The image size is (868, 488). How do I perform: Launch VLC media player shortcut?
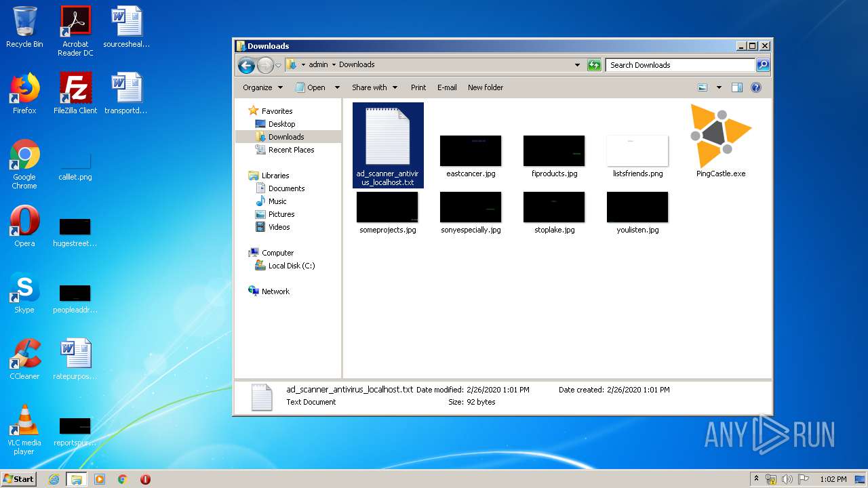tap(24, 430)
